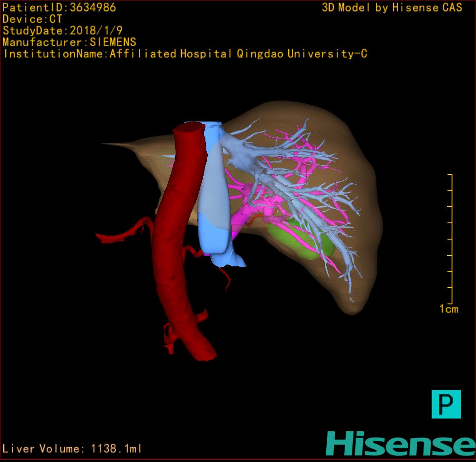
Task: Click the cyan P orientation marker
Action: click(x=446, y=404)
